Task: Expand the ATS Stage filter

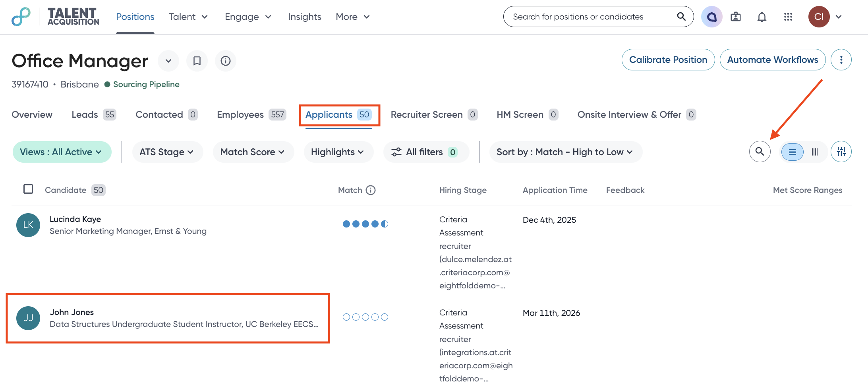Action: pyautogui.click(x=166, y=152)
